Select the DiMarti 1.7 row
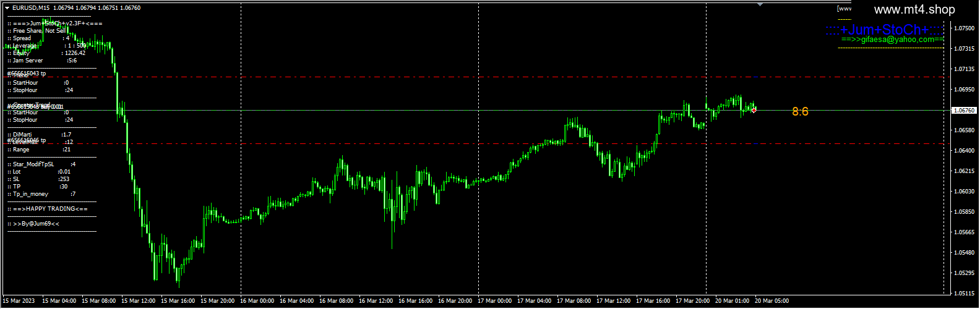The height and width of the screenshot is (309, 980). click(40, 135)
